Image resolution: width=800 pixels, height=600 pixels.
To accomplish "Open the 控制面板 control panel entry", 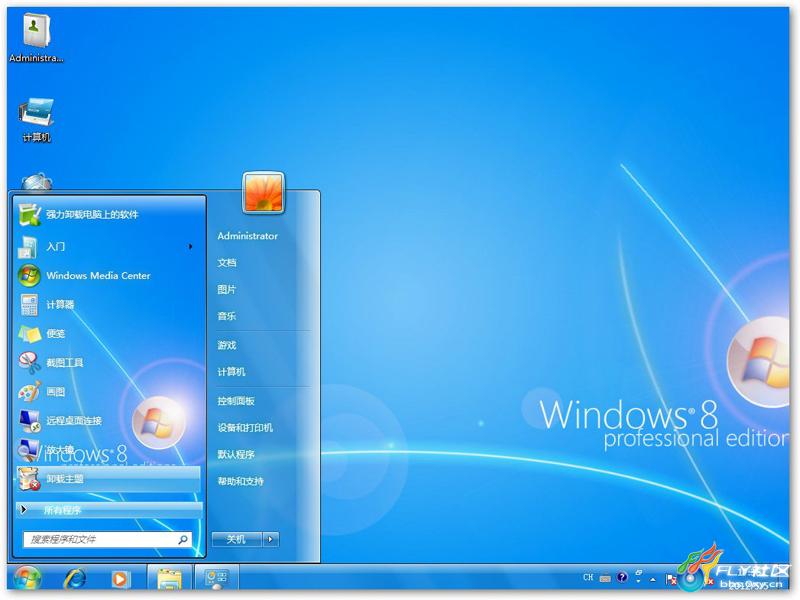I will tap(236, 401).
